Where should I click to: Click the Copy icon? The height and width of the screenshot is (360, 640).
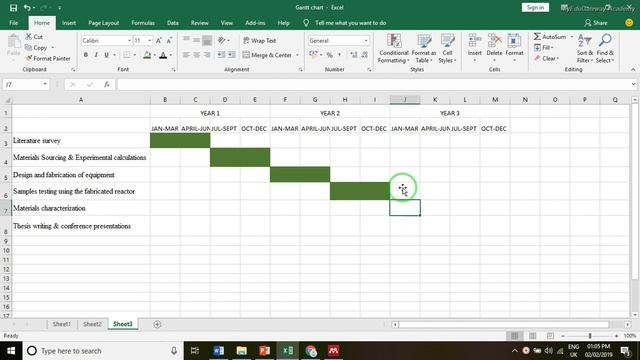point(29,48)
